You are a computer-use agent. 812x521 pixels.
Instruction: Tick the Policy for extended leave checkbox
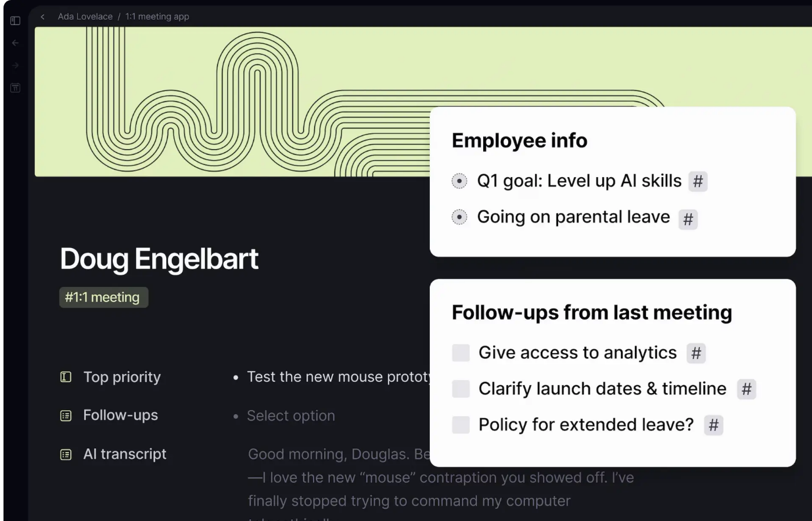tap(461, 425)
